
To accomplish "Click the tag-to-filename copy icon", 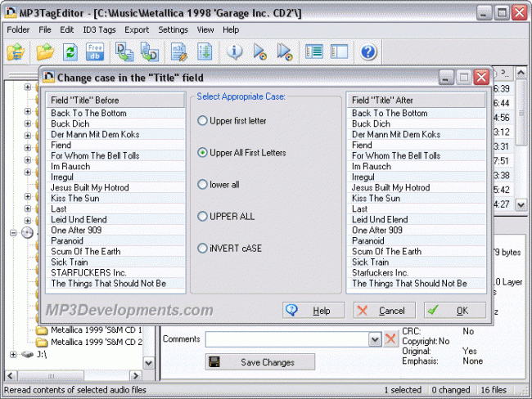I will click(x=124, y=52).
